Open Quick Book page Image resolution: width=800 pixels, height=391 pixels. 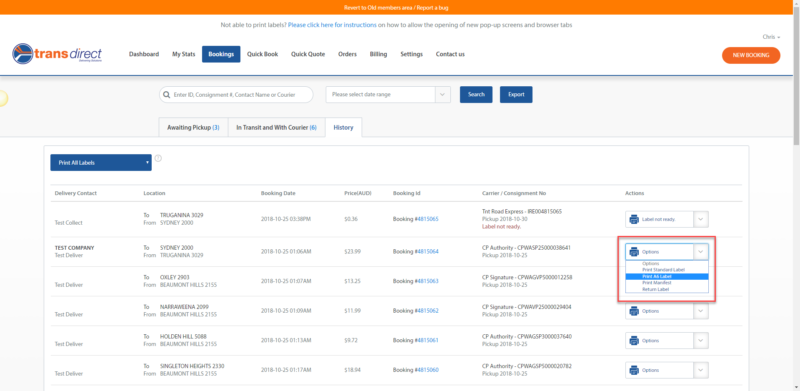(x=263, y=54)
